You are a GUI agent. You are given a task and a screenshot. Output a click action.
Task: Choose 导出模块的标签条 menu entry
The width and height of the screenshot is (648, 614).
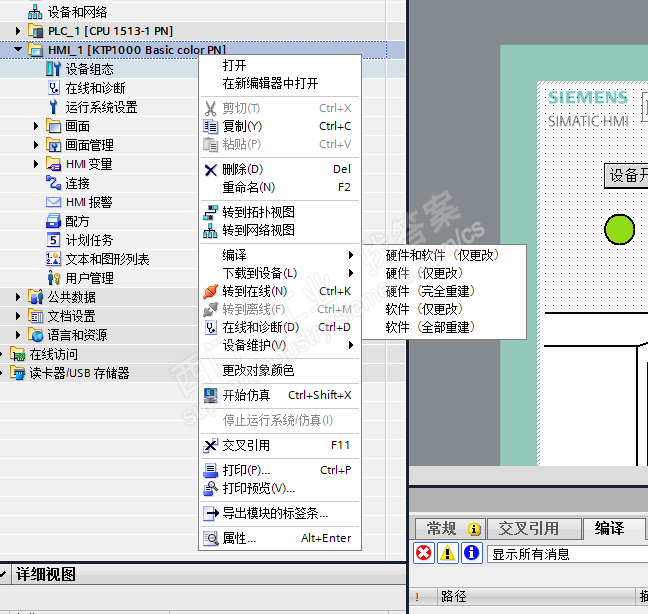point(280,513)
